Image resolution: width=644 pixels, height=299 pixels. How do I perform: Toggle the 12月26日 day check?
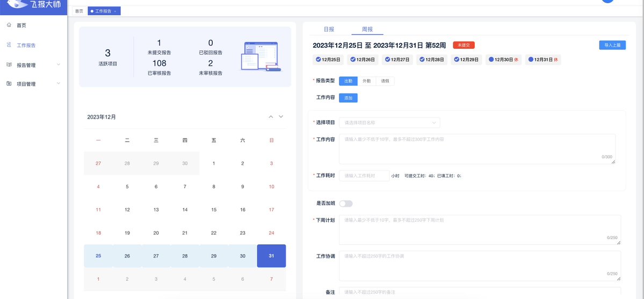pos(353,60)
